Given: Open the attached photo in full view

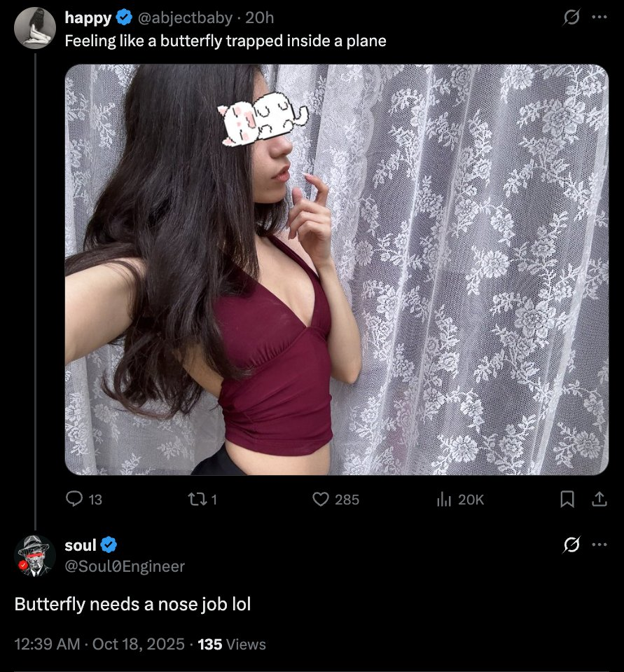Looking at the screenshot, I should click(337, 270).
